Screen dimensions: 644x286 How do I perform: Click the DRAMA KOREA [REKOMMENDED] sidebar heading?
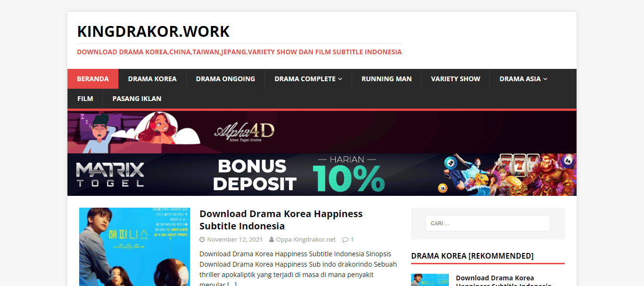[x=472, y=256]
